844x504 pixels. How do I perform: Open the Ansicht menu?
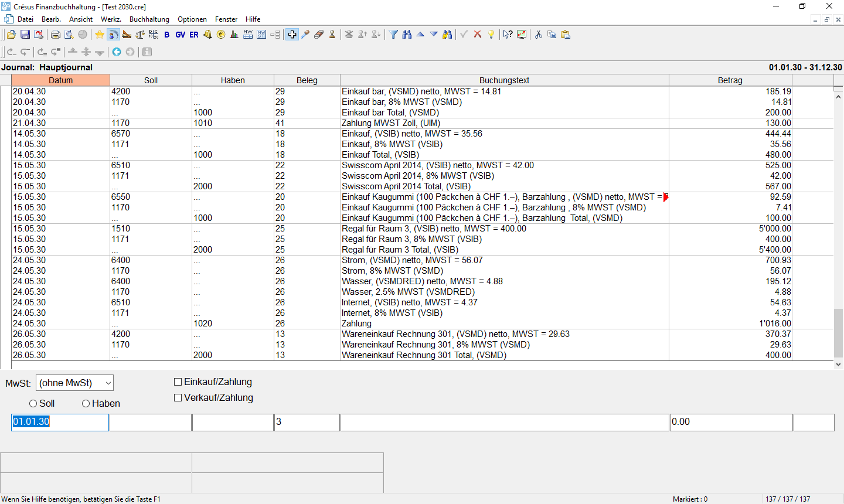coord(81,19)
